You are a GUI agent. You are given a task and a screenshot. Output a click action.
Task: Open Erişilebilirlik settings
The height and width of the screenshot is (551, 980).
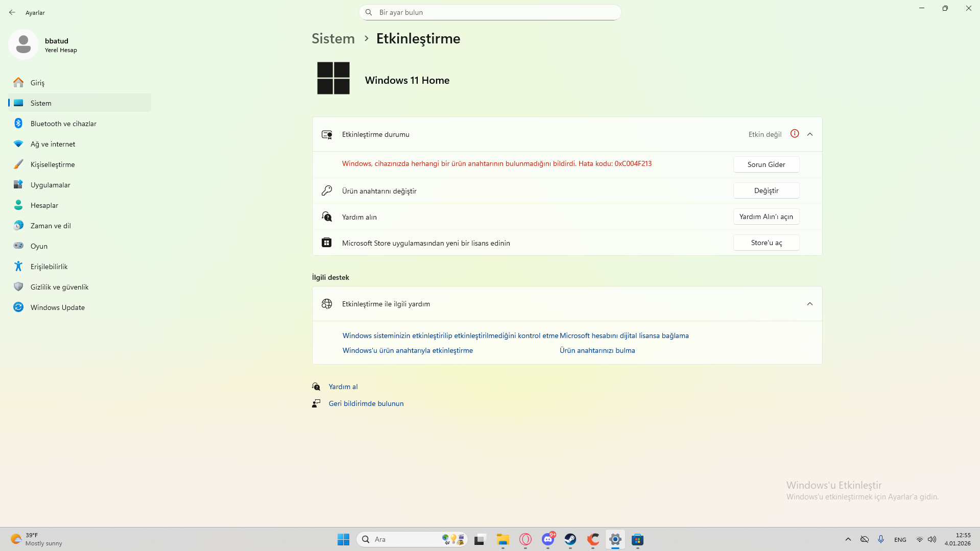tap(80, 266)
